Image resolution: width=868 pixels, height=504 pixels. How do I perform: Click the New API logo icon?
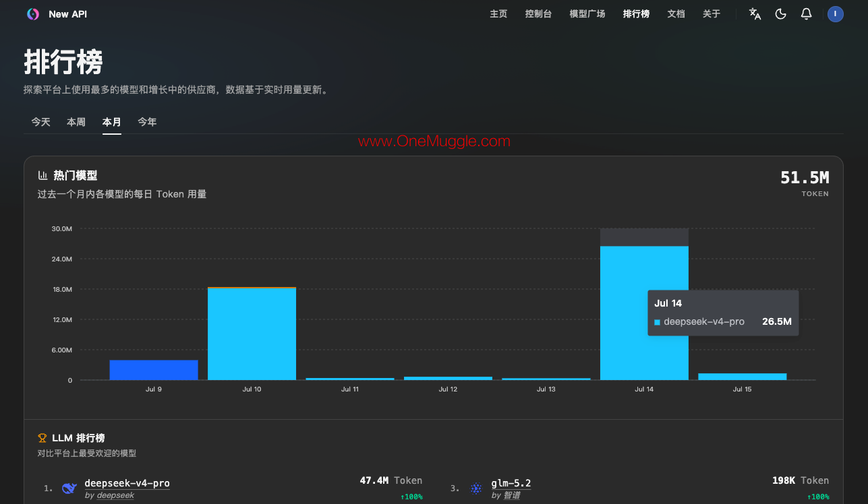coord(32,14)
